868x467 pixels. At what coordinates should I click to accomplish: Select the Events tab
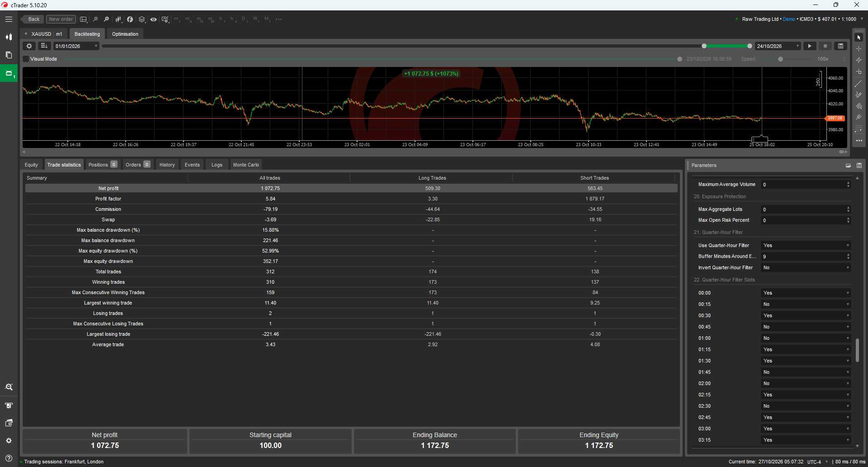tap(192, 165)
